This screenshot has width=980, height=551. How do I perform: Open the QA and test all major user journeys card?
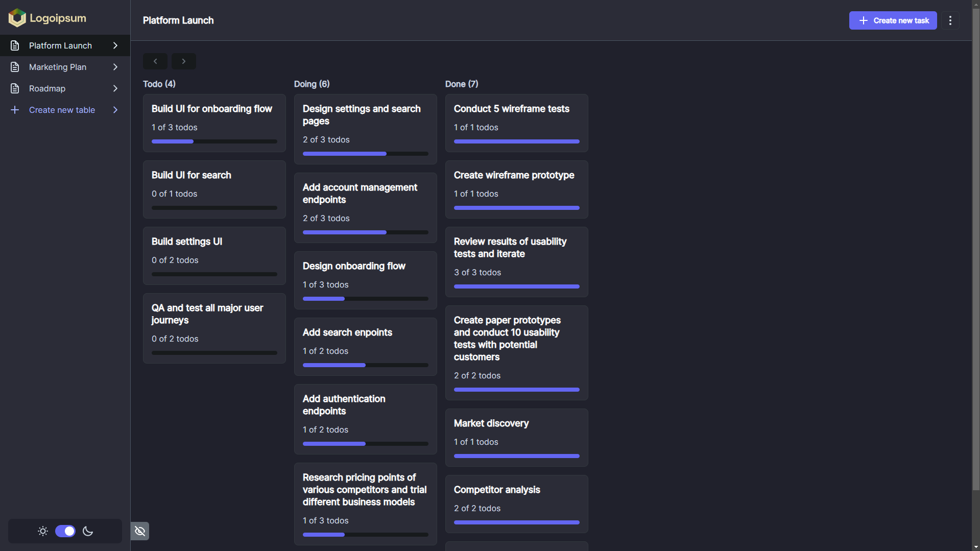coord(214,328)
